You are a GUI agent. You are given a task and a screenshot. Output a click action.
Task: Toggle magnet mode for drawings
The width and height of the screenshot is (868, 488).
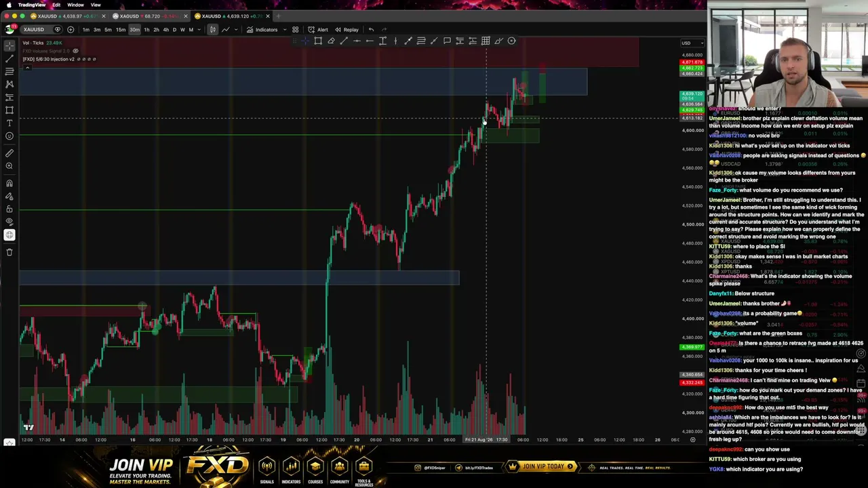[x=9, y=183]
